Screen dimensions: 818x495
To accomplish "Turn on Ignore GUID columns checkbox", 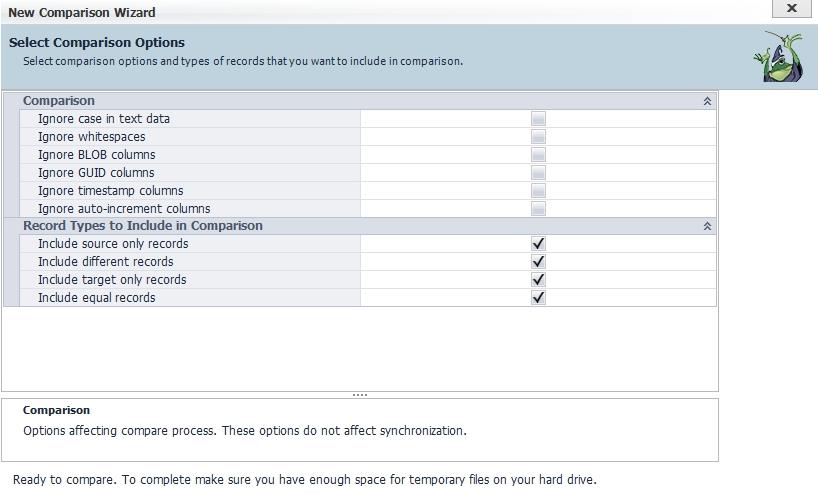I will click(x=538, y=173).
